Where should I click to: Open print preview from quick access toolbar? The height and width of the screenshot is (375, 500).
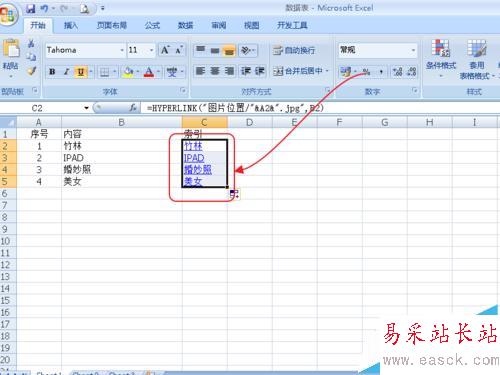click(x=84, y=9)
